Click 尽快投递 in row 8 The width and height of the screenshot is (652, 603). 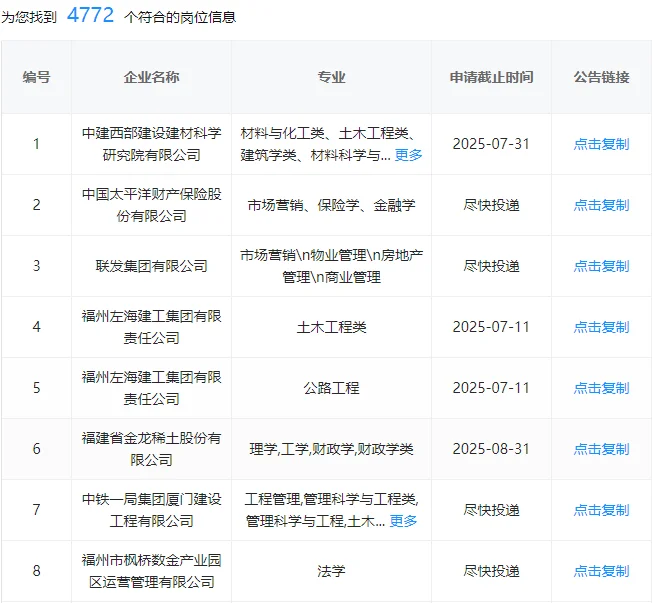tap(491, 571)
